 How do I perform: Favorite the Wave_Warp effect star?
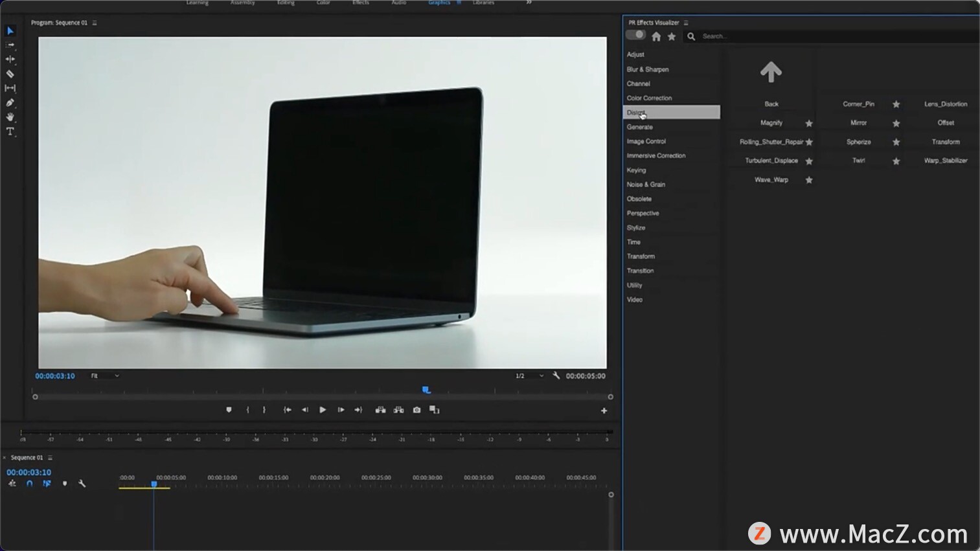(x=809, y=180)
